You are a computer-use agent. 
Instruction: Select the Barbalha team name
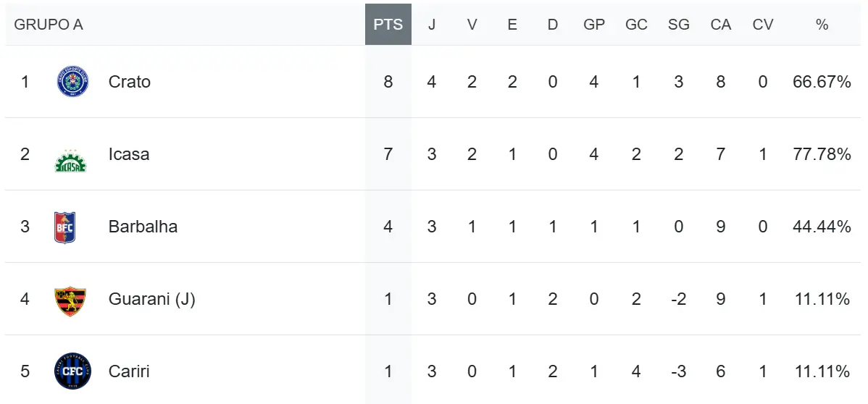click(143, 227)
